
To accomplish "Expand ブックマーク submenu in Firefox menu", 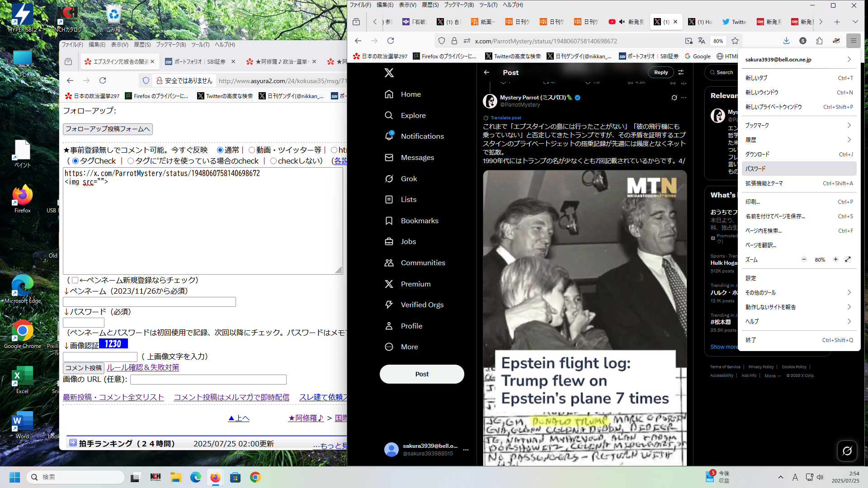I will click(799, 125).
